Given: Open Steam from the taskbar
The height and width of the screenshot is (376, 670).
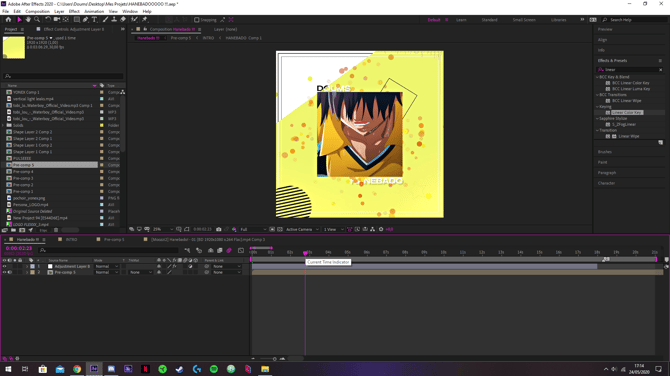Looking at the screenshot, I should (x=179, y=369).
